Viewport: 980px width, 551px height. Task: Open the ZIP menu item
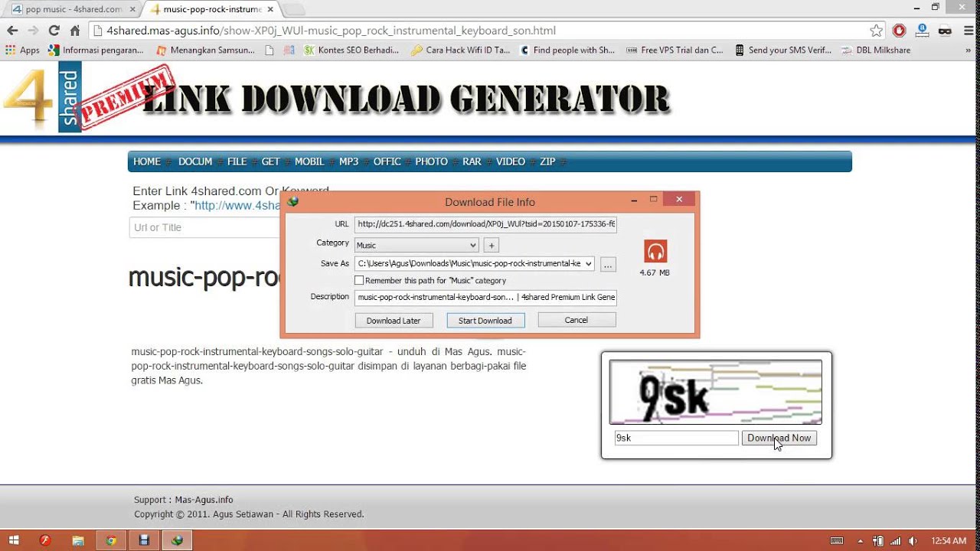click(547, 161)
